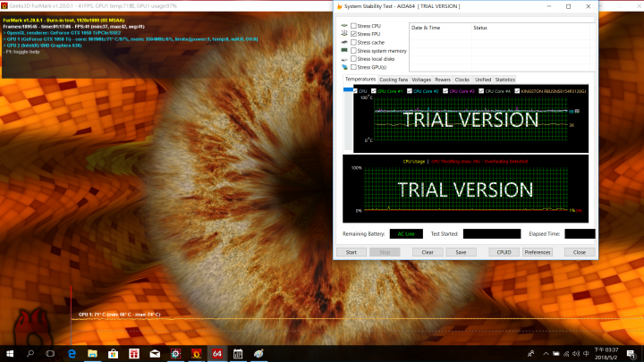Select the Temperatures tab
The width and height of the screenshot is (644, 362).
point(360,80)
